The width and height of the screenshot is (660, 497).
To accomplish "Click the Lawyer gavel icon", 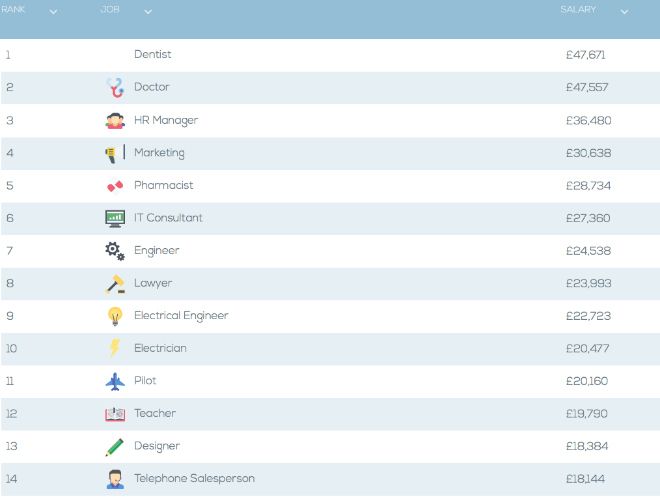I will click(x=115, y=284).
